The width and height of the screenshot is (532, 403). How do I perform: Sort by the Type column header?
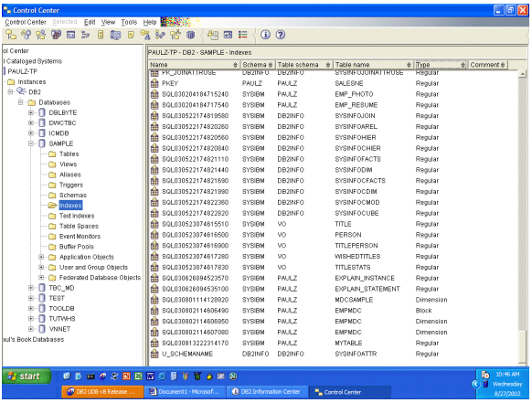(x=441, y=65)
